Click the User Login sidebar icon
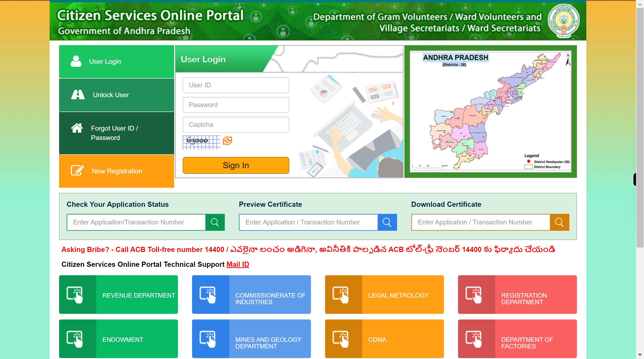 (x=76, y=61)
